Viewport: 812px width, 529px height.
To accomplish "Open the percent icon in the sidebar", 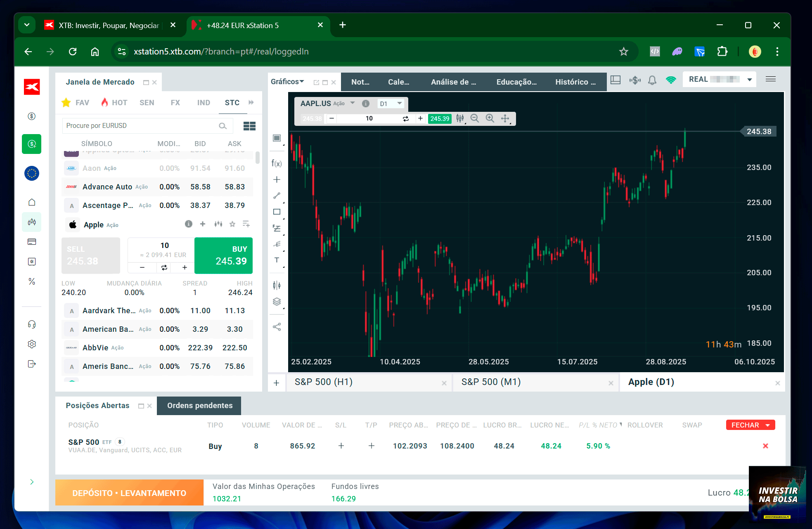I will click(32, 281).
